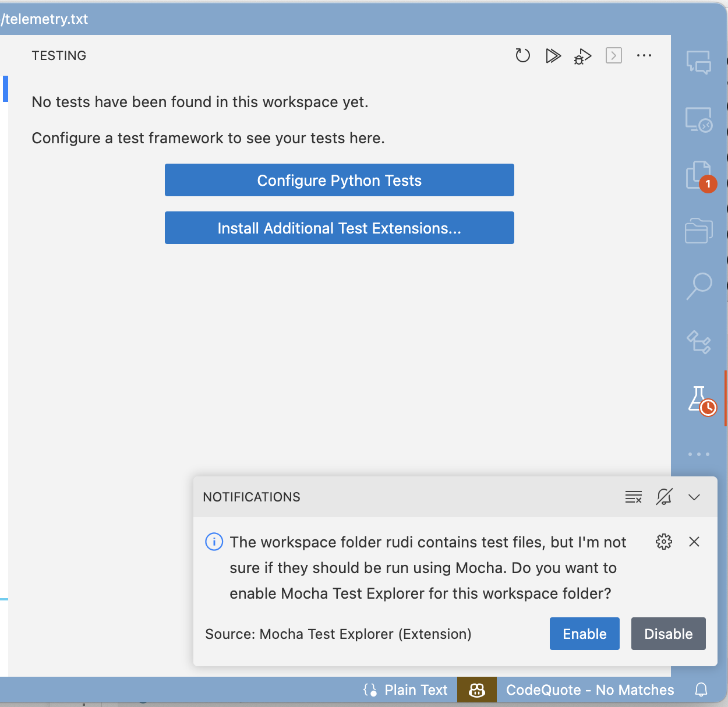Open Search in the activity bar

click(698, 286)
